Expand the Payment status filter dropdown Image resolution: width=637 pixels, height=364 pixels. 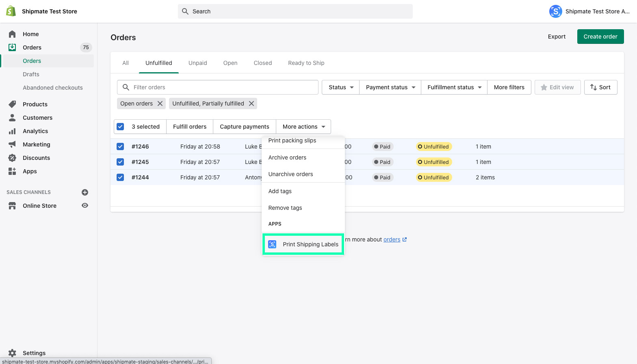pos(390,87)
